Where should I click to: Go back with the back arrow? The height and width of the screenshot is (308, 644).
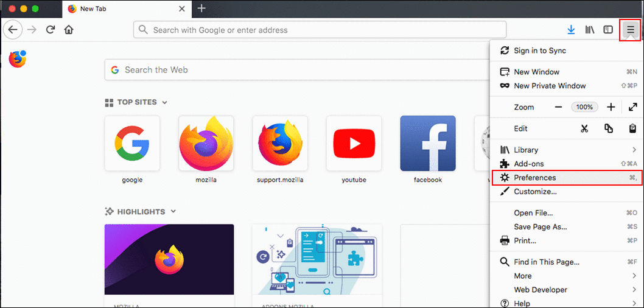13,30
